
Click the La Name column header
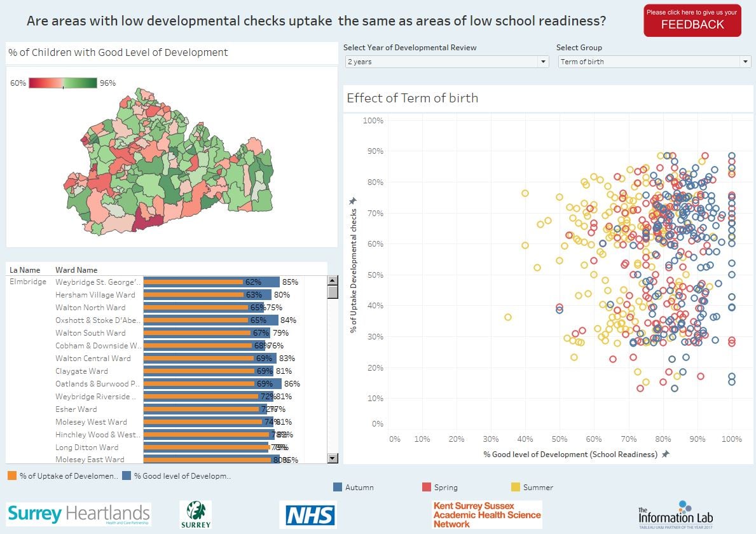(x=25, y=270)
